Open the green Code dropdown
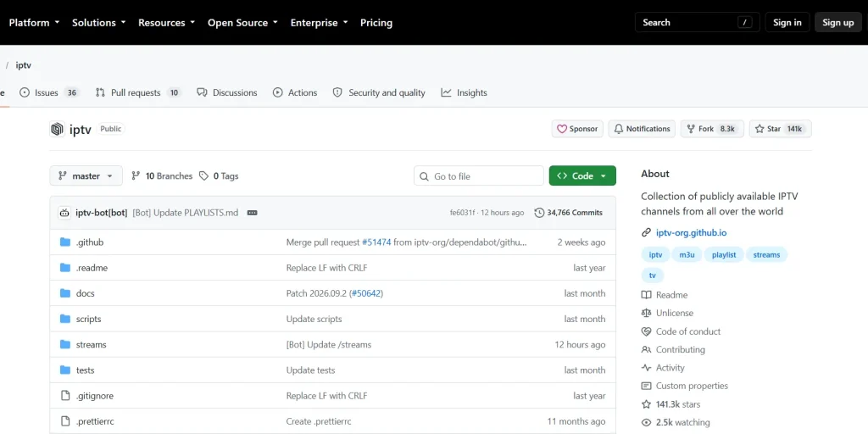 coord(582,176)
